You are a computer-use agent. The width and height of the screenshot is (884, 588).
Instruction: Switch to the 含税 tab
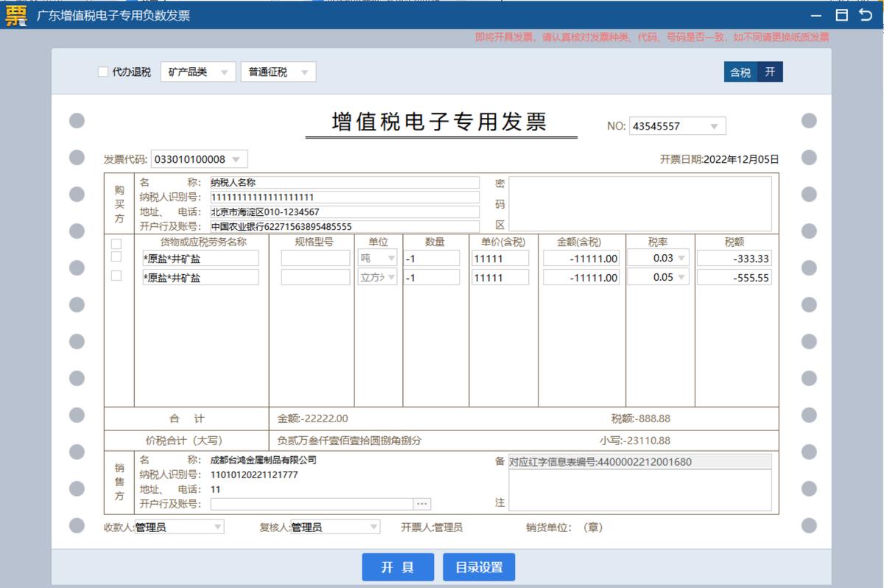point(740,73)
